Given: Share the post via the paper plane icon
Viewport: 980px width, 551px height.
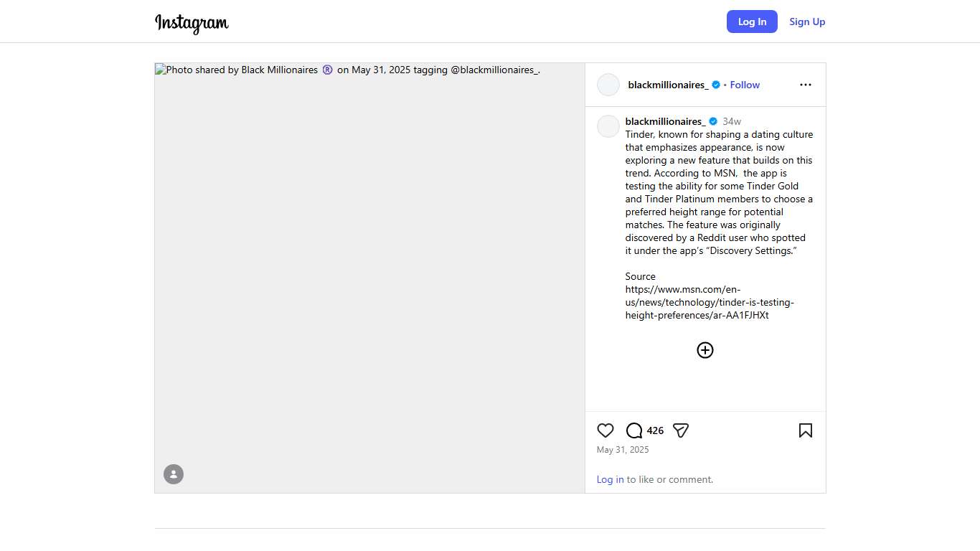Looking at the screenshot, I should click(681, 430).
